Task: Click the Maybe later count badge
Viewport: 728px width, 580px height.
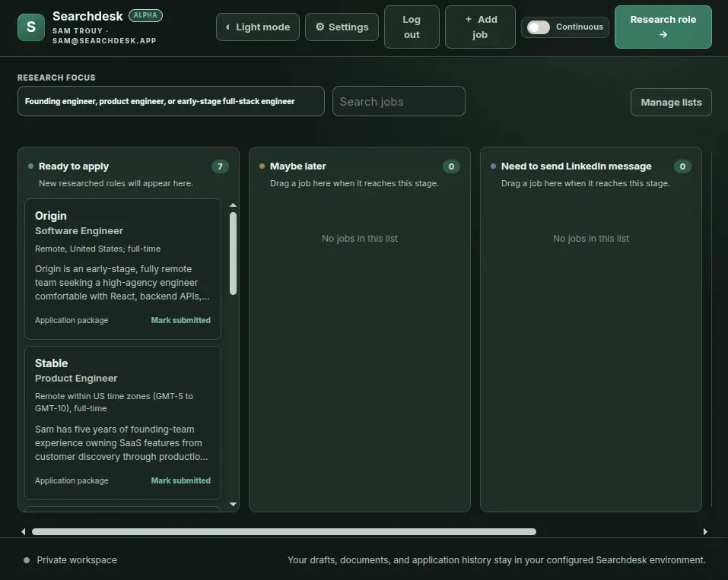Action: tap(451, 166)
